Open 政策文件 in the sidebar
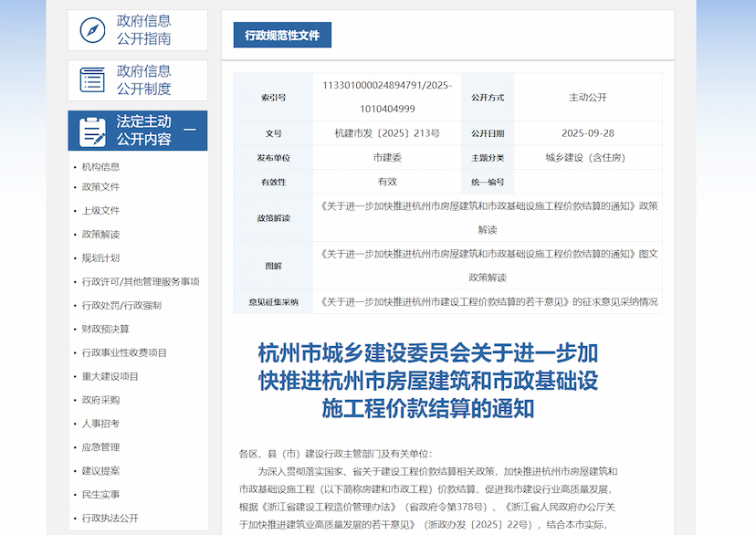The image size is (756, 535). (100, 187)
